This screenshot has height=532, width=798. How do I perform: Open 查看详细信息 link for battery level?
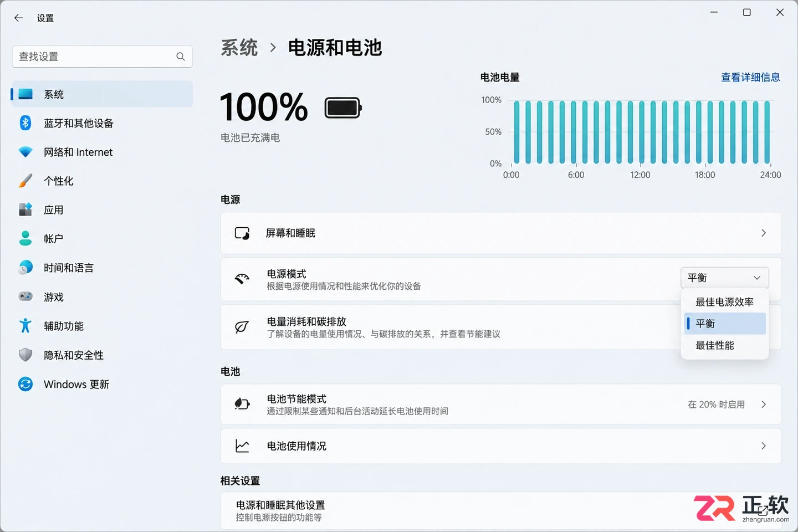750,78
